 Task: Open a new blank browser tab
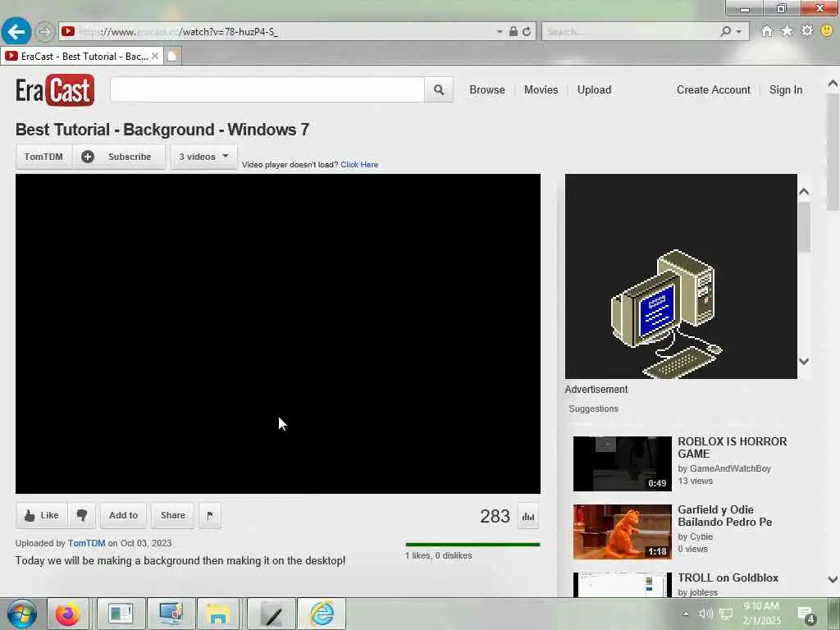[x=172, y=56]
